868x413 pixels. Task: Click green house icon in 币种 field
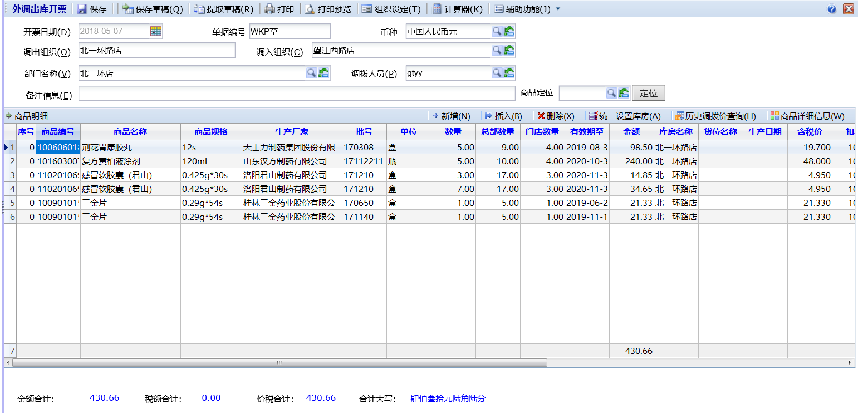point(509,31)
